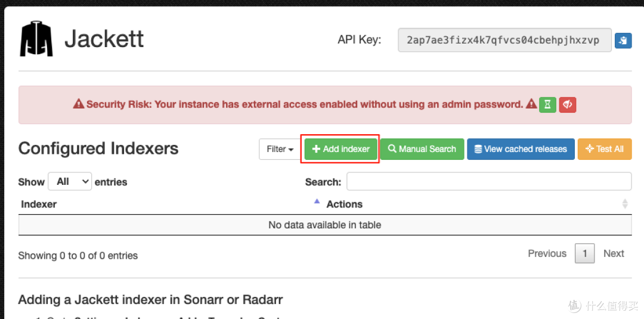Click Actions column sort arrows

(x=625, y=204)
